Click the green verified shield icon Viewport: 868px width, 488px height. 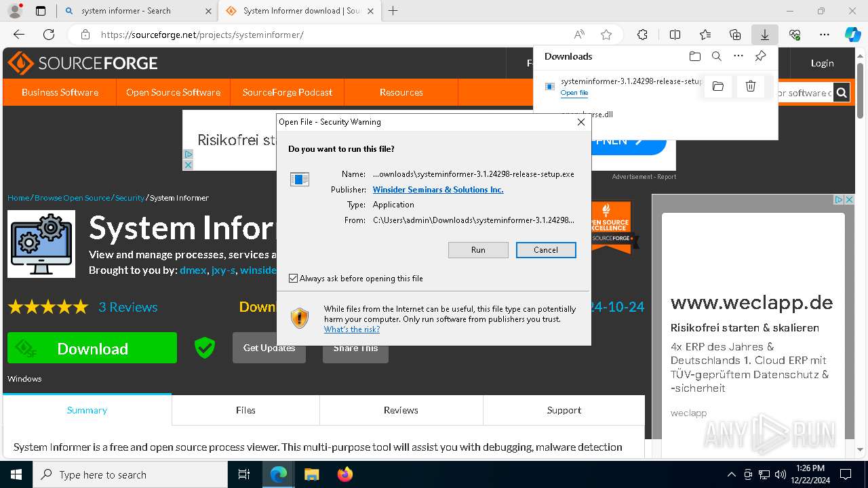point(204,348)
